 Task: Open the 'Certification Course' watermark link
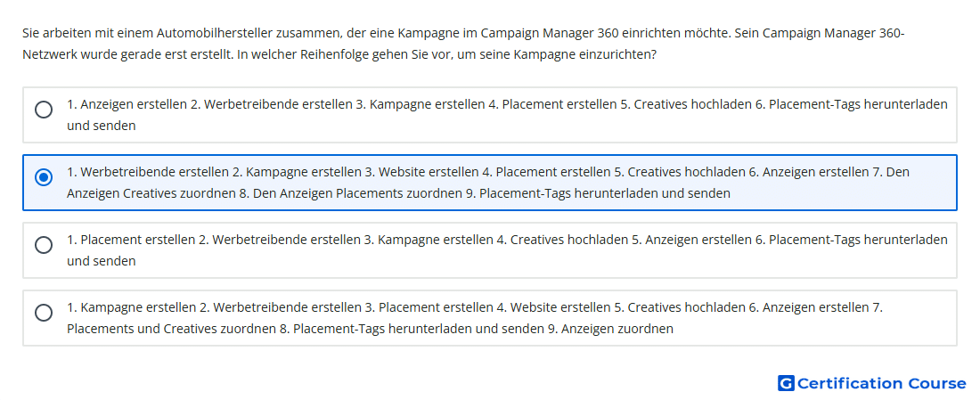[x=872, y=383]
